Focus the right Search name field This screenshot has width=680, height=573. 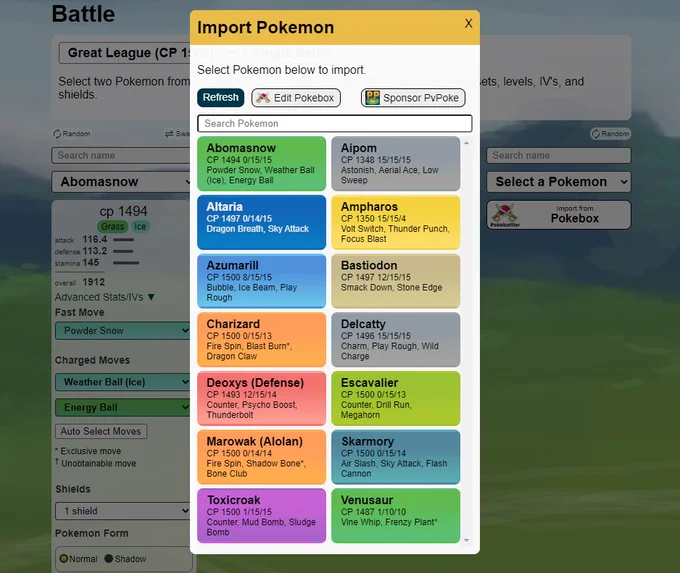559,155
